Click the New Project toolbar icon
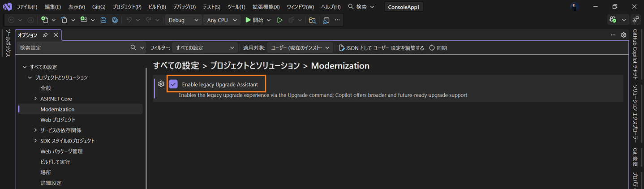Image resolution: width=644 pixels, height=189 pixels. pos(44,20)
